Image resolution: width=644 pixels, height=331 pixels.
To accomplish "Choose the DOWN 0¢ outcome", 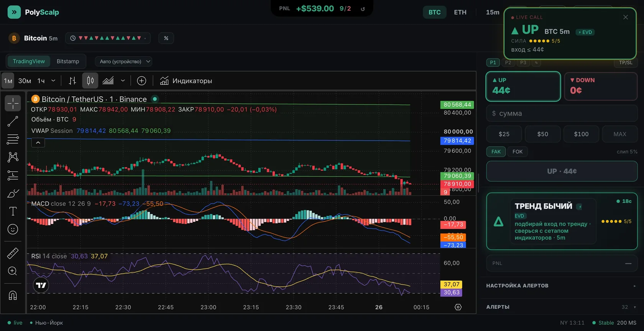I will coord(601,86).
